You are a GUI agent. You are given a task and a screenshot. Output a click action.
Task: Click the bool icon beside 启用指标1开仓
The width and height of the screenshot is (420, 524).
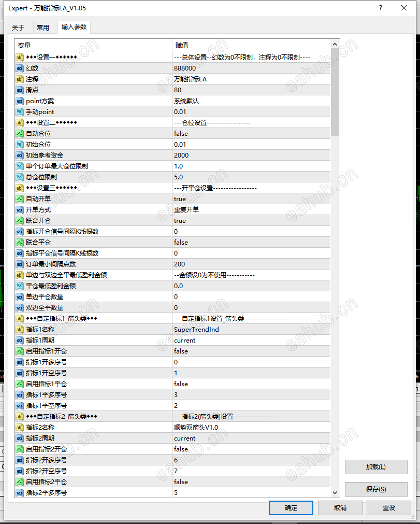[x=19, y=351]
